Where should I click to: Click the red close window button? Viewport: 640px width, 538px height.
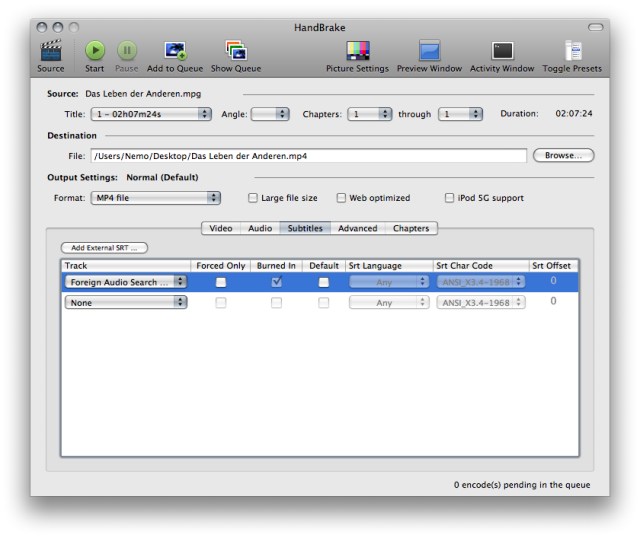pos(42,27)
